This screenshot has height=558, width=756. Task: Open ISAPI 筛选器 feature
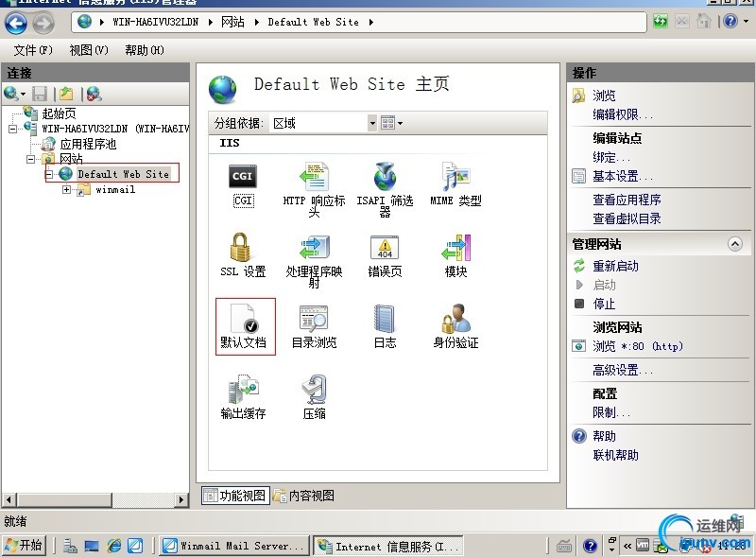(385, 190)
